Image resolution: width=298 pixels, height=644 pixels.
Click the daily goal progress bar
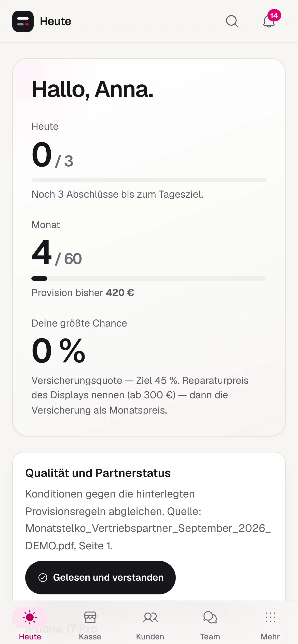click(149, 180)
